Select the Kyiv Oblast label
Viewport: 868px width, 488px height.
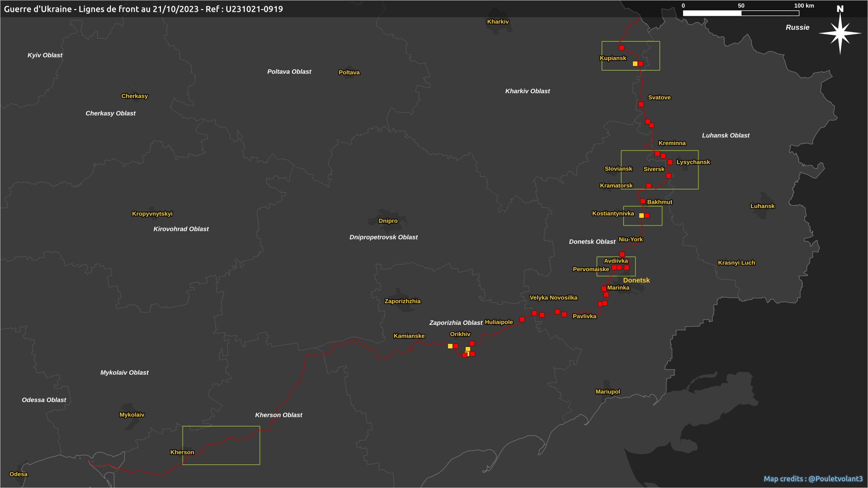point(45,55)
